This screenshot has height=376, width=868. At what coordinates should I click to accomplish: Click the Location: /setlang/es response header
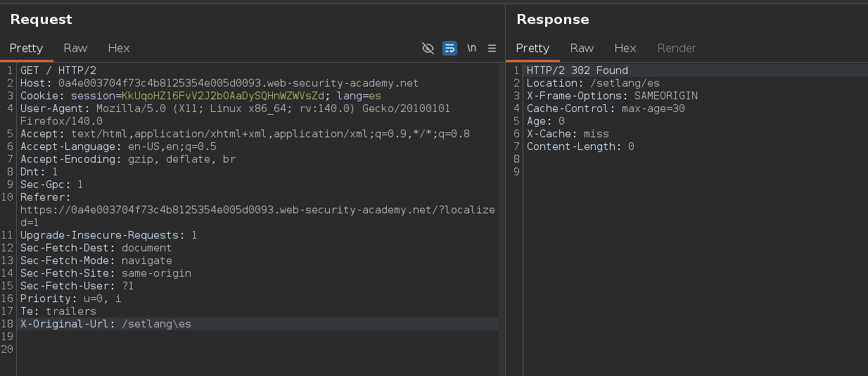pyautogui.click(x=594, y=83)
